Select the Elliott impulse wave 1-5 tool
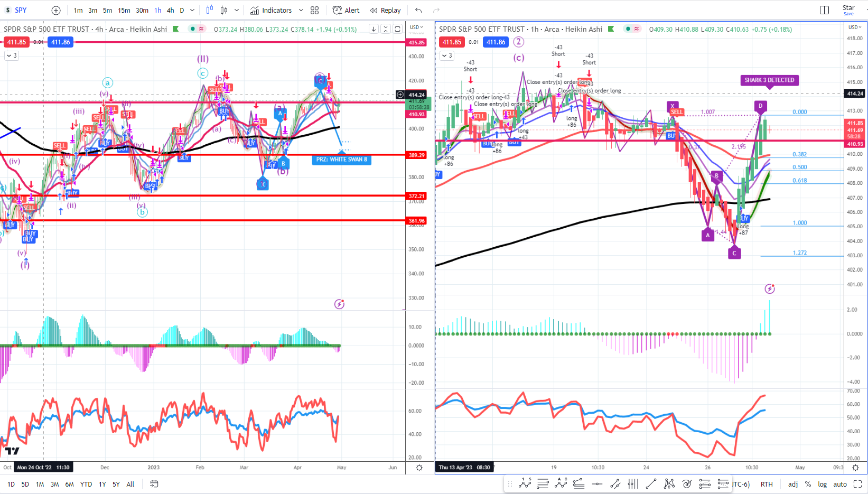Screen dimensions: 868x494 [525, 483]
